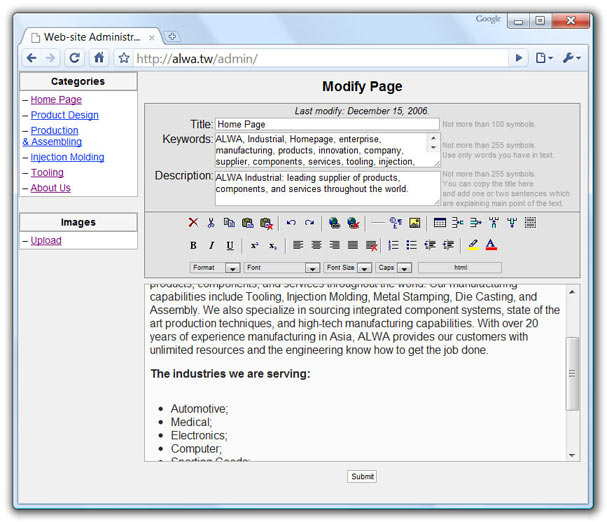Increase indent of paragraph
Screen dimensions: 607x522
point(448,245)
